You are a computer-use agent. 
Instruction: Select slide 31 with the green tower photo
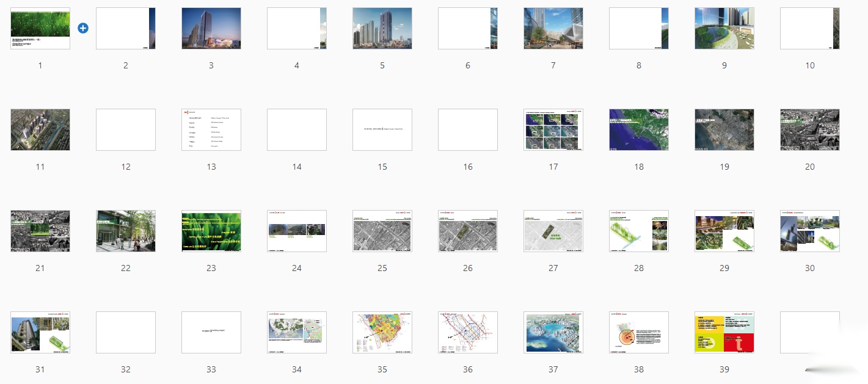pyautogui.click(x=40, y=332)
